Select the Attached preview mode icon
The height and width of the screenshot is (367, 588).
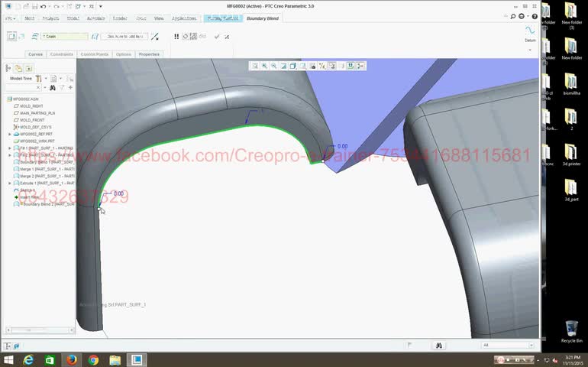tap(193, 37)
